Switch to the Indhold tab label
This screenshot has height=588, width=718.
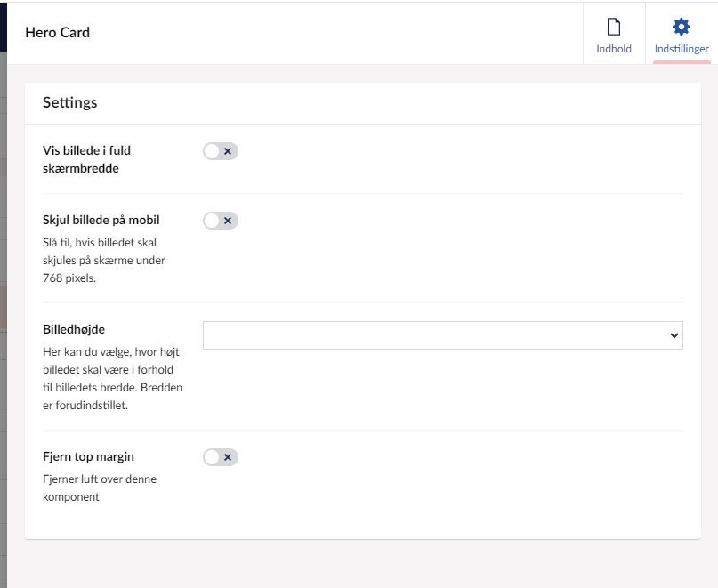pyautogui.click(x=613, y=49)
